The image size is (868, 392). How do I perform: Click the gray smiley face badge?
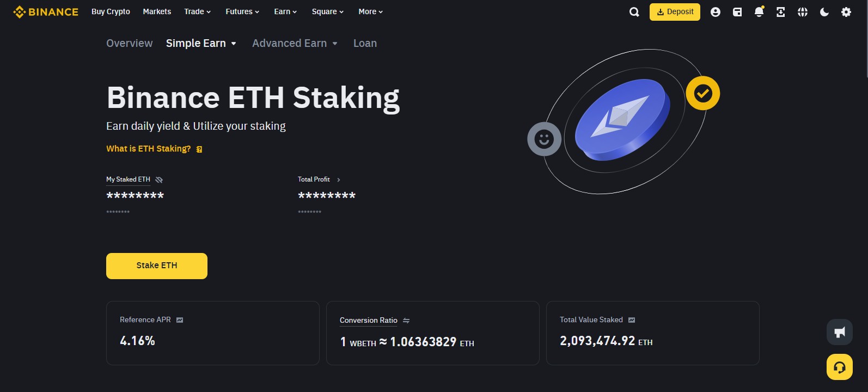pyautogui.click(x=544, y=139)
